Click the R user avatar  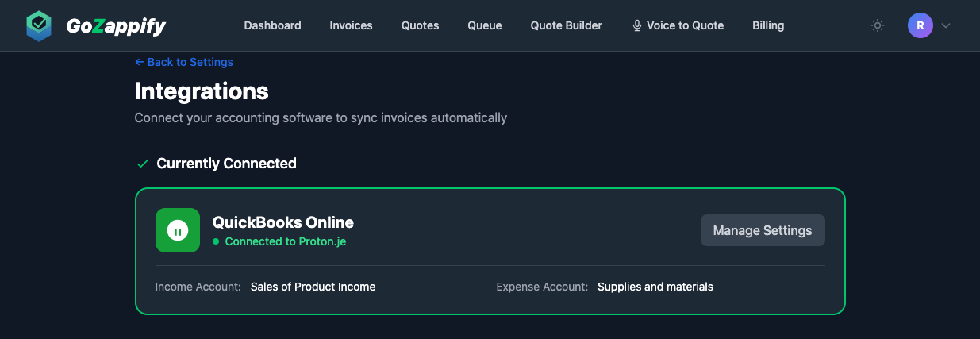[920, 25]
